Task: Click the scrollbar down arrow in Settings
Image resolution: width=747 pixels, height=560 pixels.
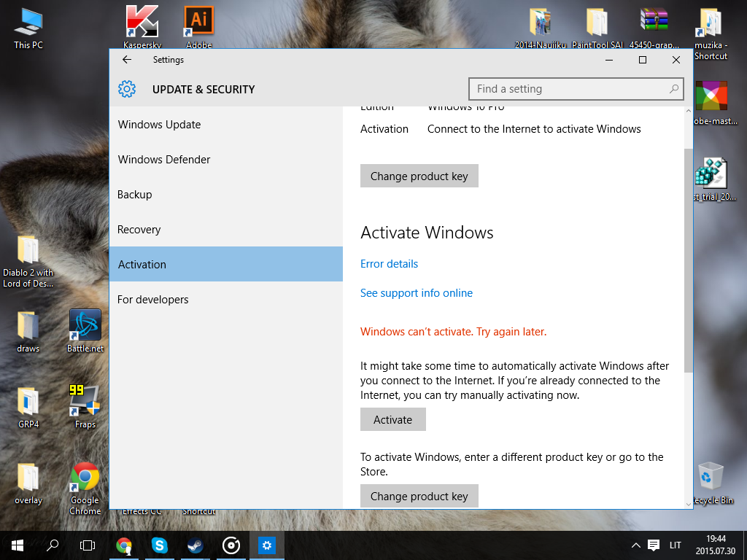Action: click(689, 504)
